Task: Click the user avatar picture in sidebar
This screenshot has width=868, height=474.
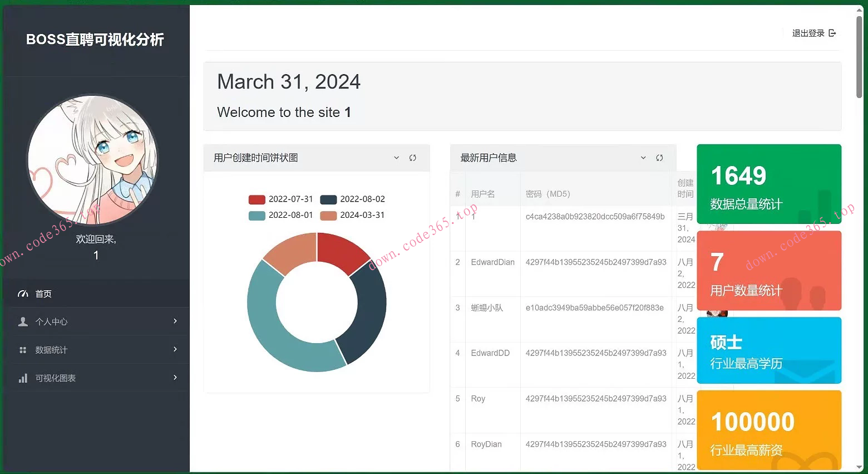Action: tap(93, 160)
